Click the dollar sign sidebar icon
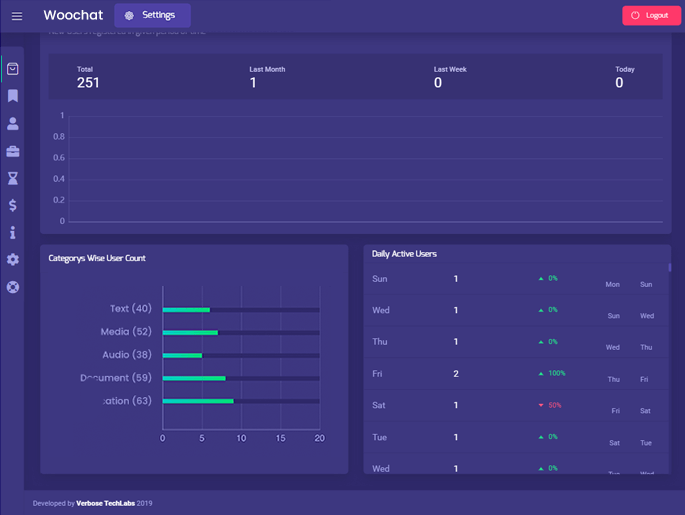The height and width of the screenshot is (515, 685). click(13, 205)
